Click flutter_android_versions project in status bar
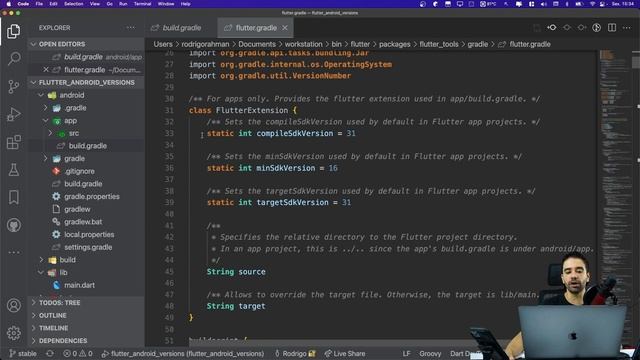The width and height of the screenshot is (640, 360). click(182, 353)
